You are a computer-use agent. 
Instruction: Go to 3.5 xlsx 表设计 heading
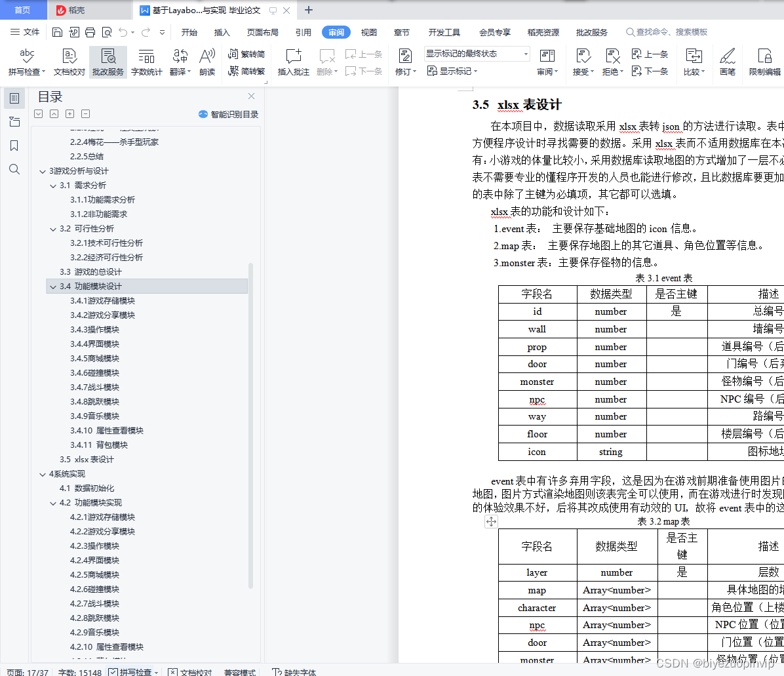click(87, 460)
